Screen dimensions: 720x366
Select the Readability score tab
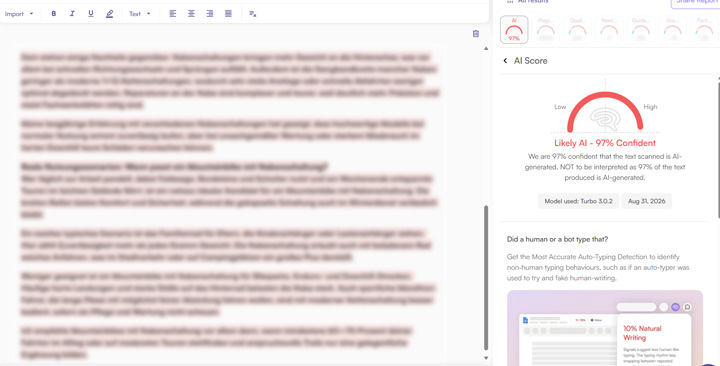609,30
